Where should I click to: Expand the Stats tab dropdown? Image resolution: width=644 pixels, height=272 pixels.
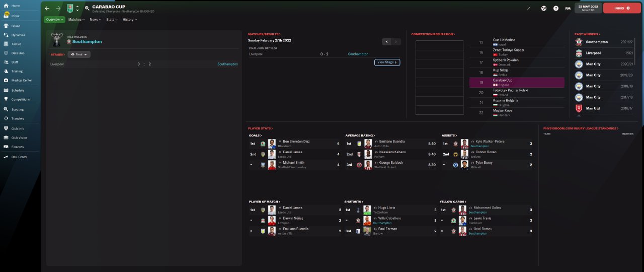click(x=112, y=20)
